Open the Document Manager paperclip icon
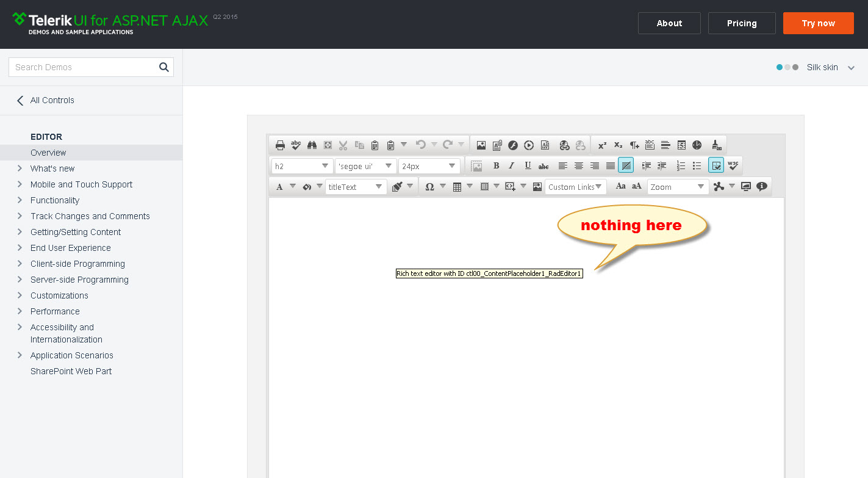868x478 pixels. click(x=497, y=145)
